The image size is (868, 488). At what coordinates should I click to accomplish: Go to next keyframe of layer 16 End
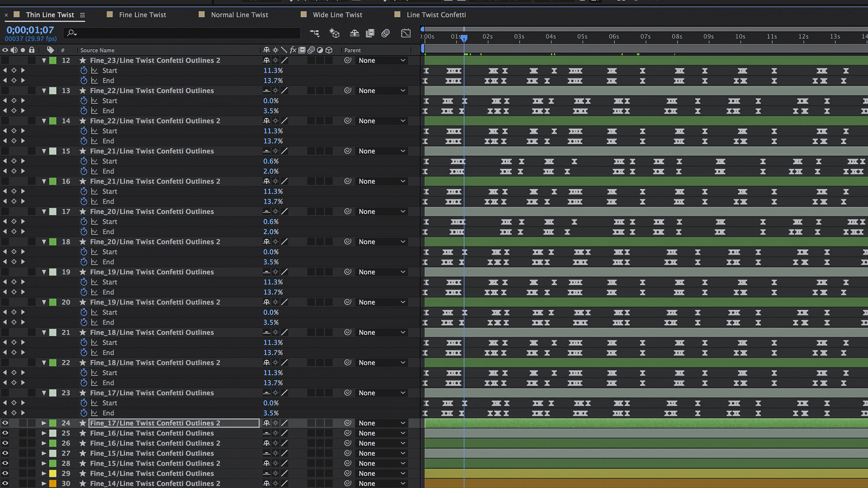[x=23, y=201]
